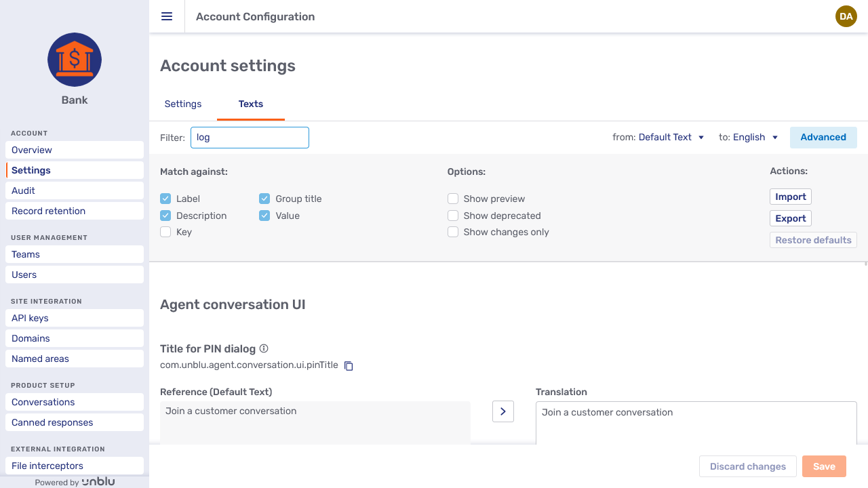Open the from Default Text dropdown

pos(671,138)
